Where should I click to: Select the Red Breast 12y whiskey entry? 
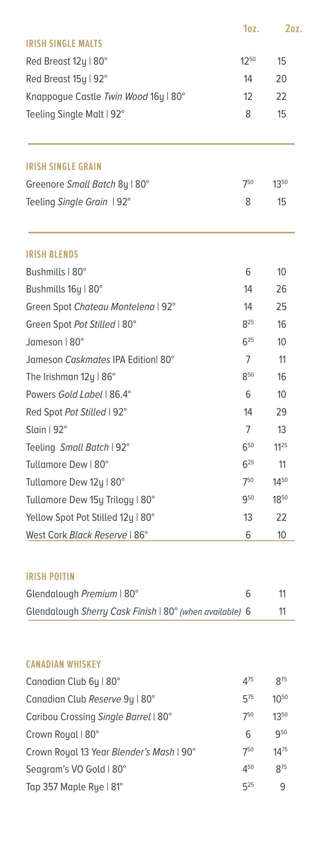click(x=67, y=61)
